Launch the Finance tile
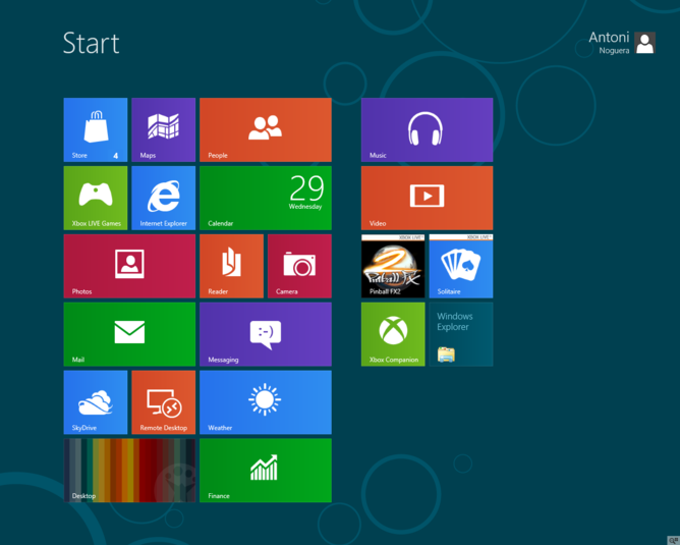 [265, 470]
